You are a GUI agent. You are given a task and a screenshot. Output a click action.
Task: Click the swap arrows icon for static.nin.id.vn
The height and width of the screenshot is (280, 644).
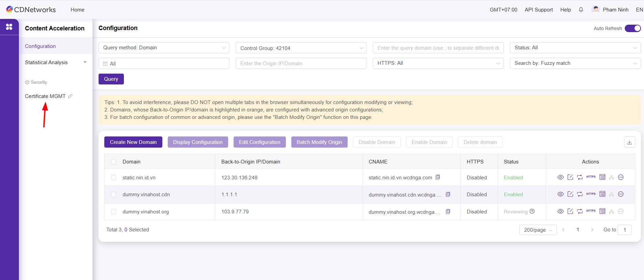click(580, 177)
